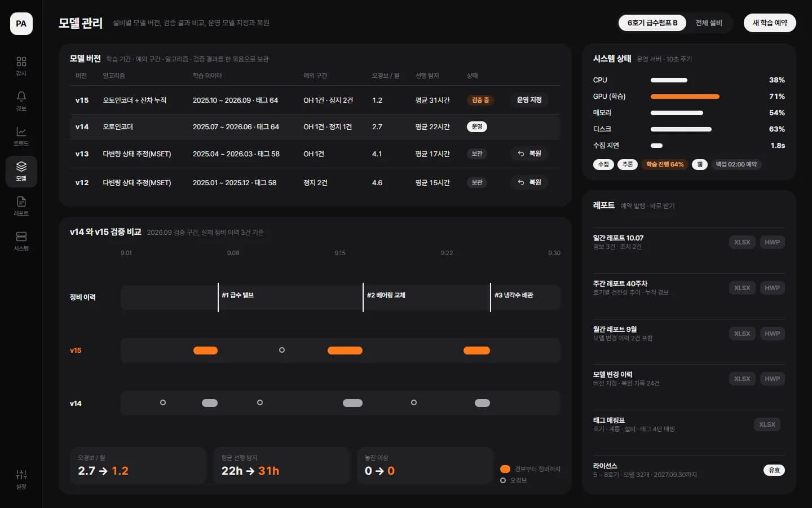The image size is (812, 508).
Task: Click the 수집 status chip
Action: 603,164
